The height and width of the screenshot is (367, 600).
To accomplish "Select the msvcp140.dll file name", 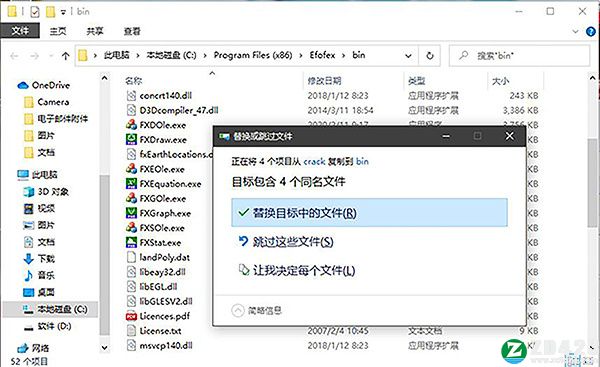I will pos(166,346).
